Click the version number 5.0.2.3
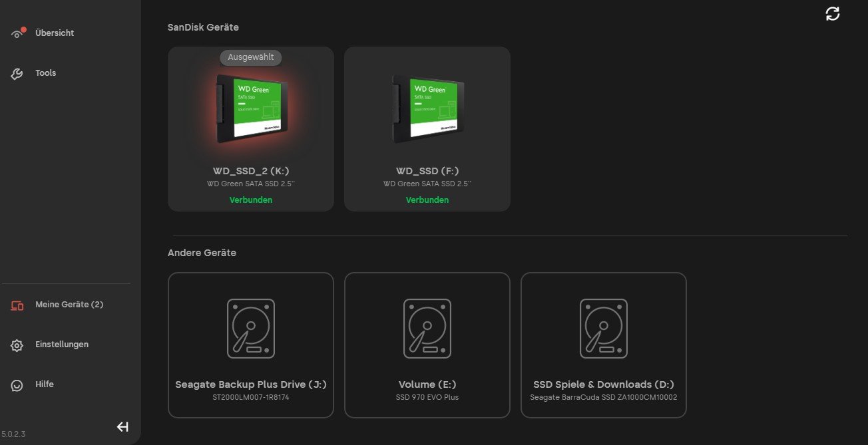The image size is (868, 445). (x=13, y=434)
